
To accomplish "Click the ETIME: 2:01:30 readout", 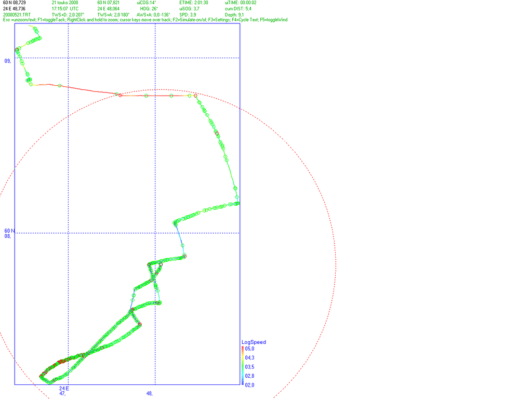I will click(194, 3).
